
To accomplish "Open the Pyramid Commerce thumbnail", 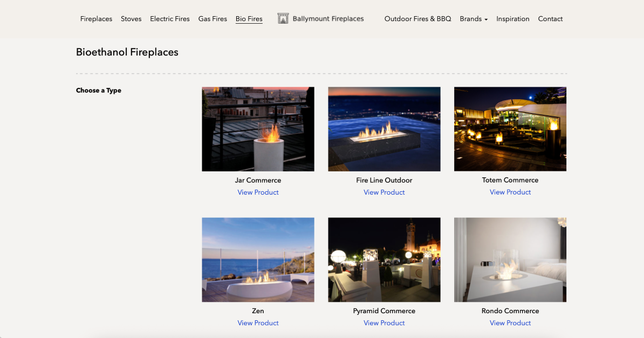I will [384, 260].
